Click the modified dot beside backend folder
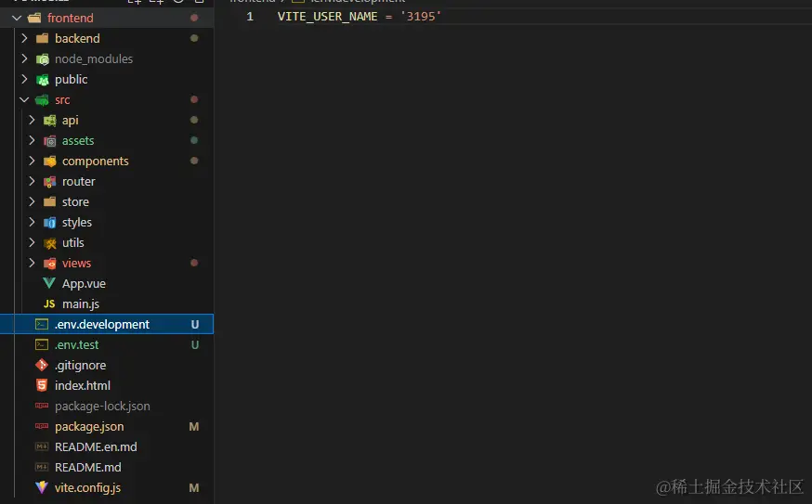The height and width of the screenshot is (504, 812). (194, 38)
